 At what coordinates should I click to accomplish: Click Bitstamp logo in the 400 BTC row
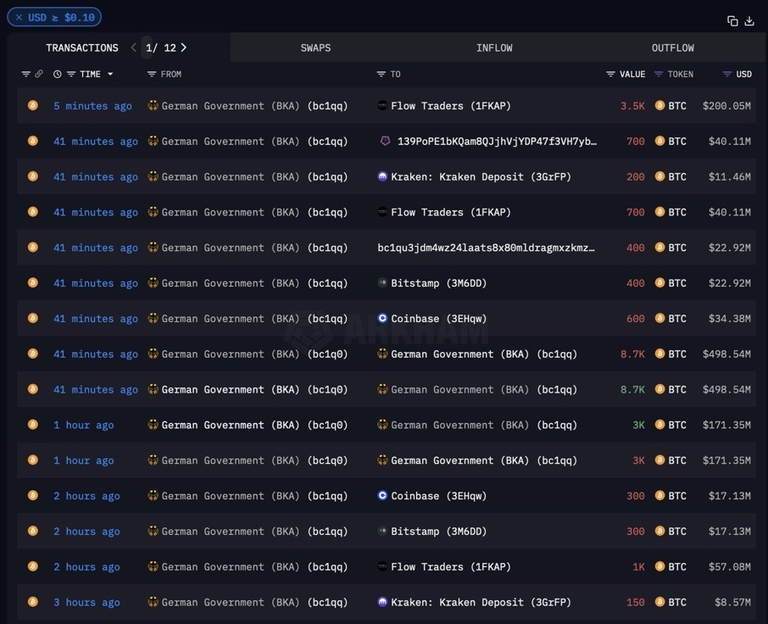[383, 283]
